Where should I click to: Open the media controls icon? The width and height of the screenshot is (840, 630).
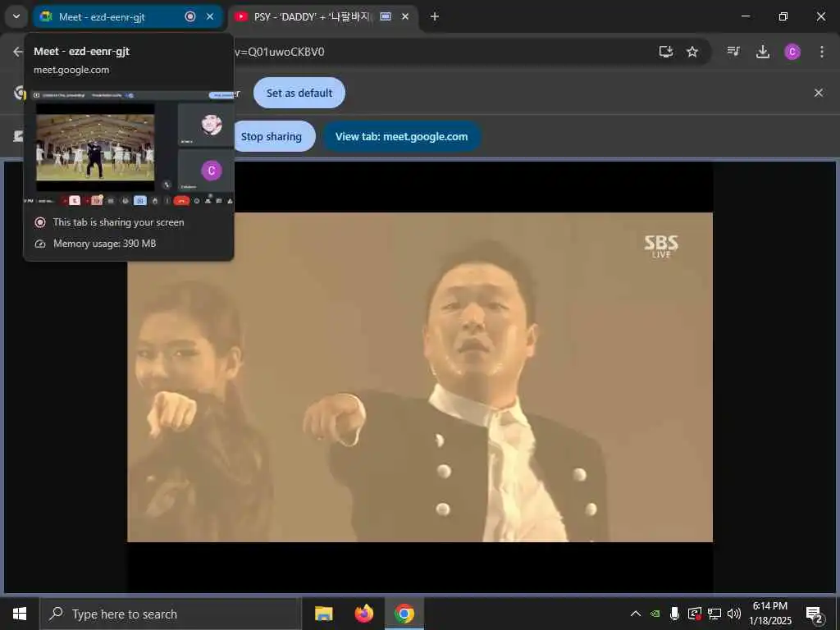click(x=733, y=52)
